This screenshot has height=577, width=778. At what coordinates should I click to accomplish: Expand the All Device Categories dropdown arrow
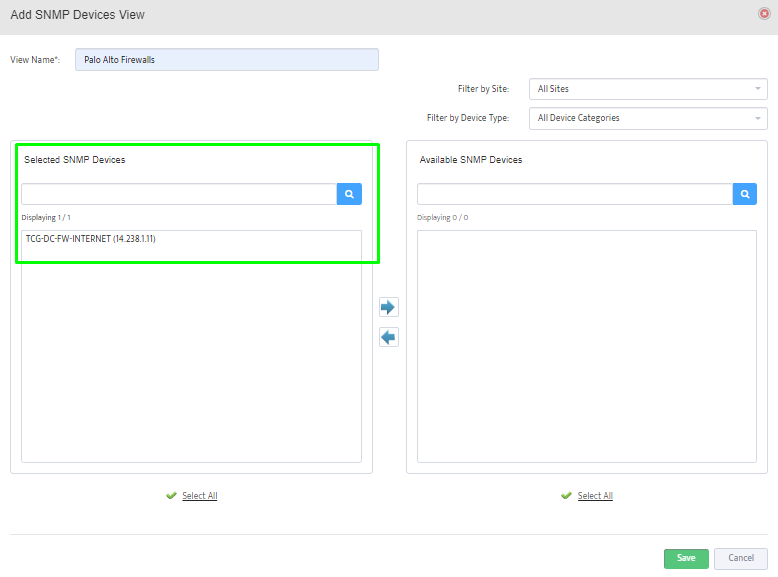758,118
